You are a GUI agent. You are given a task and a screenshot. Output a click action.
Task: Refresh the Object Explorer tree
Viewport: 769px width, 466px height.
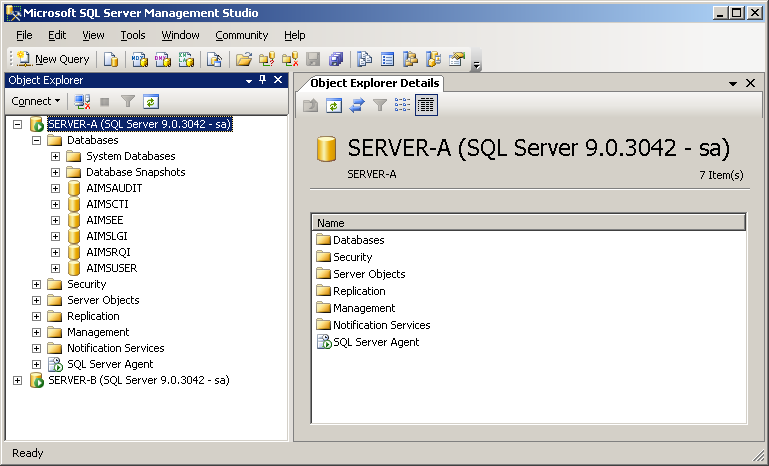tap(151, 101)
